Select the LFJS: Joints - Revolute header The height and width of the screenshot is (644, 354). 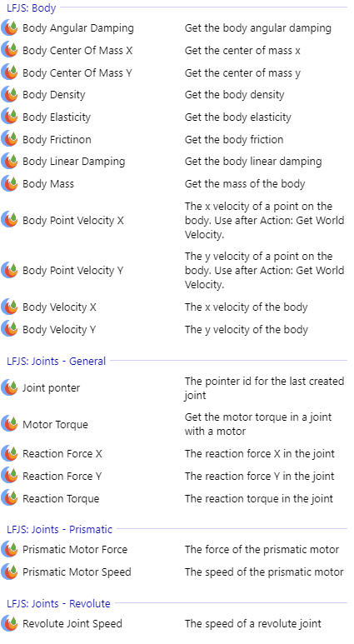click(x=59, y=604)
